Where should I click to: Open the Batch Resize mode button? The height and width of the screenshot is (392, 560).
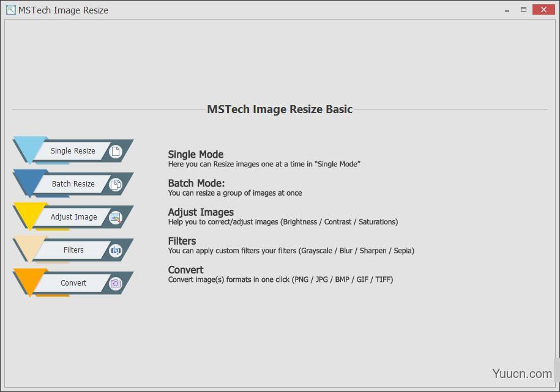pos(73,184)
